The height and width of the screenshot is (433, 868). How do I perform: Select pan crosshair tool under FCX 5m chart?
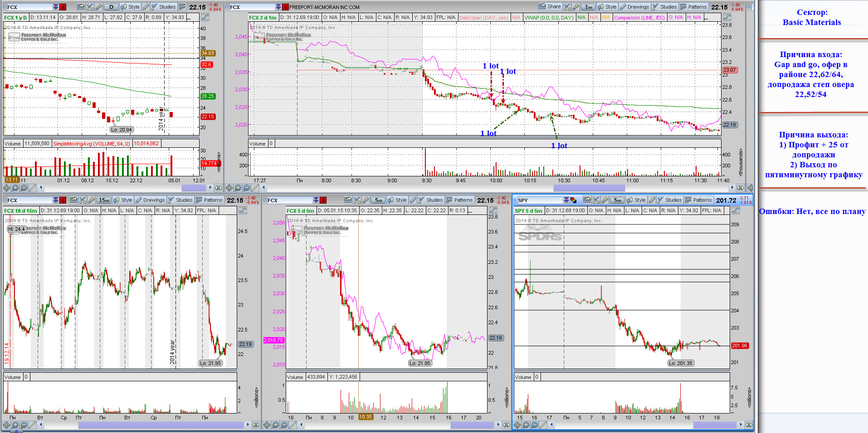tap(267, 425)
